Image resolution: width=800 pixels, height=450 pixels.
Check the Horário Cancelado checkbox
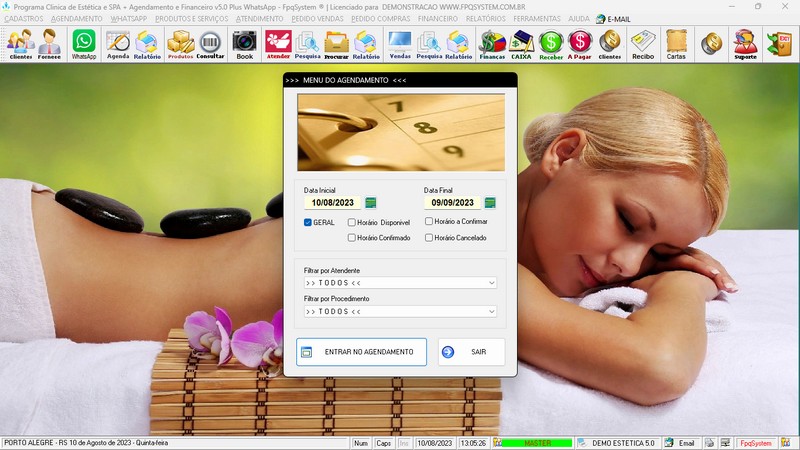(429, 238)
